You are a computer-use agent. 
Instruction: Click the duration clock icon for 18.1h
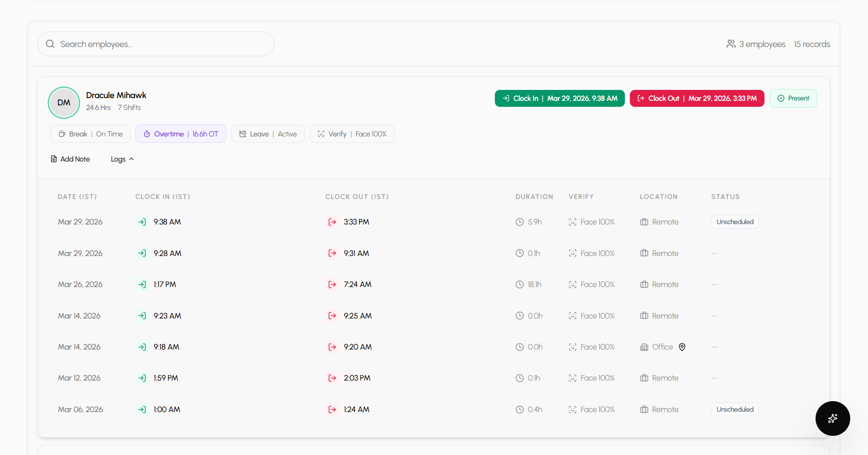(520, 285)
